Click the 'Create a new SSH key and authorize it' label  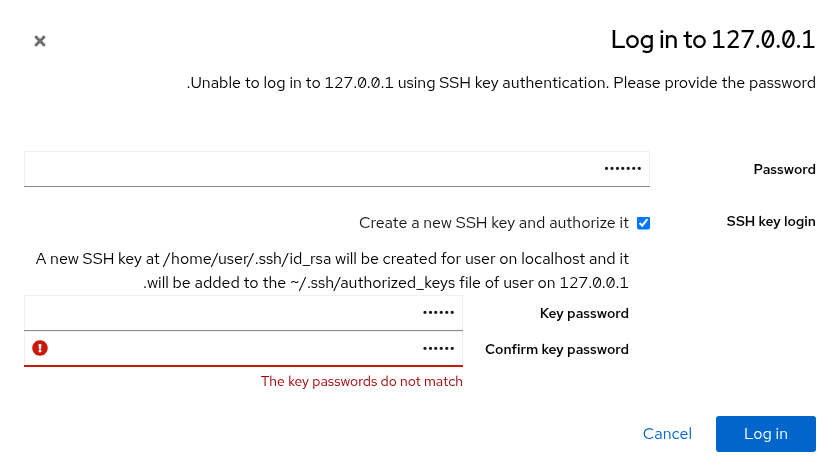[x=493, y=223]
